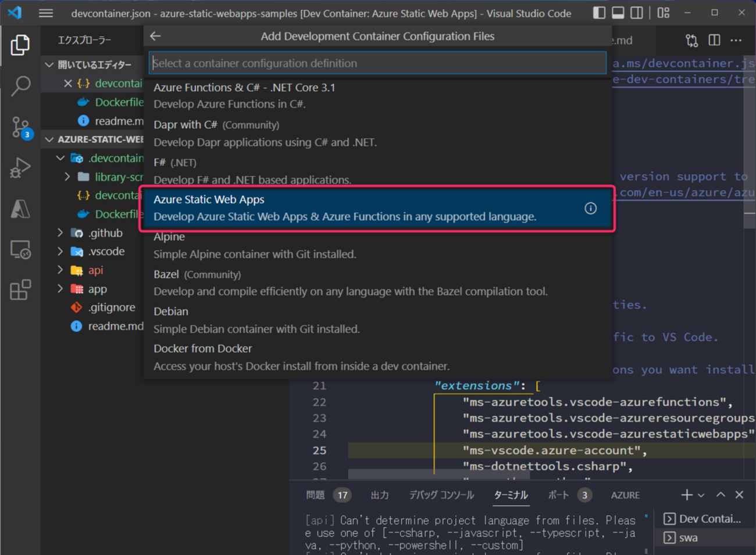Maximize the panel size with up chevron

[721, 495]
